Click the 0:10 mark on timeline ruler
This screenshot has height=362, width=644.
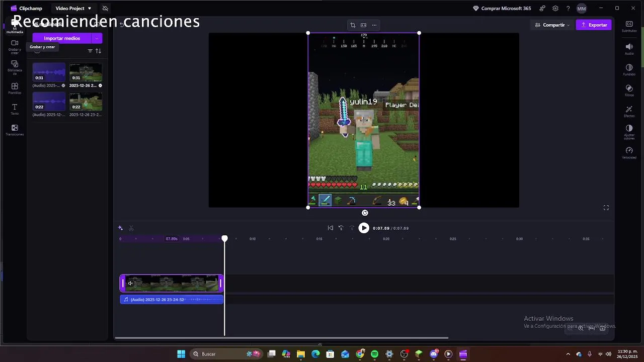point(253,239)
